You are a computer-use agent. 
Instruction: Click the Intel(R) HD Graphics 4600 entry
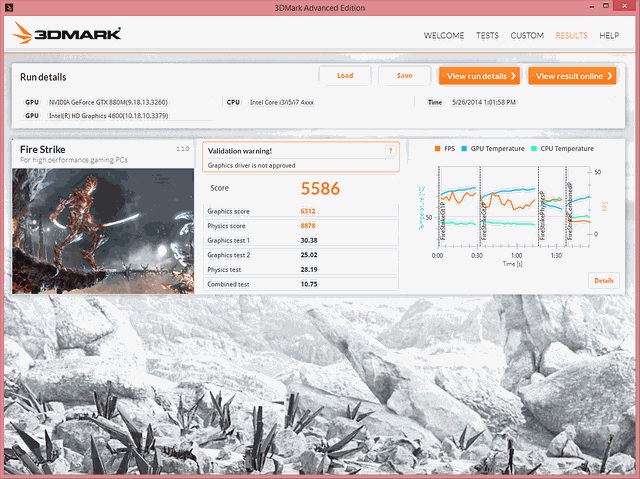109,116
